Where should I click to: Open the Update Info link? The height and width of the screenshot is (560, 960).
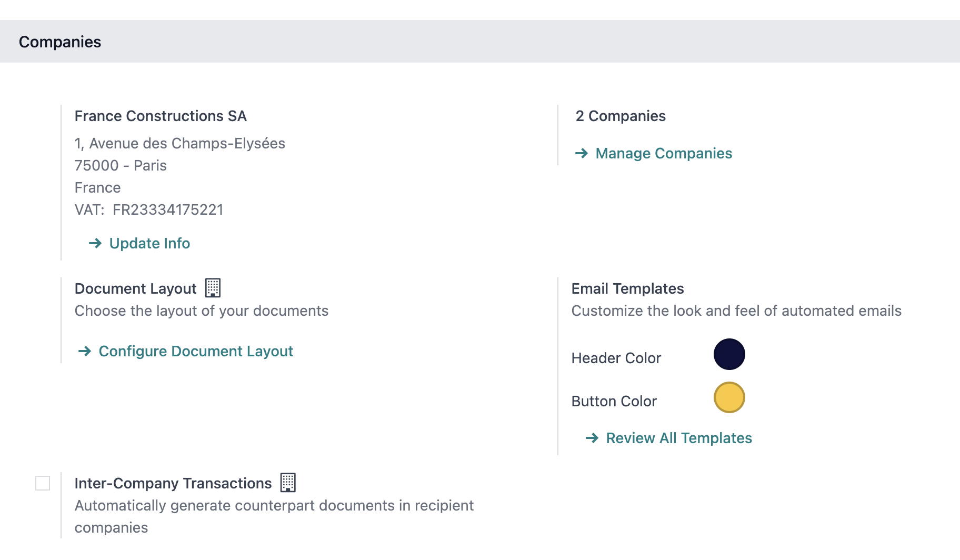(x=149, y=243)
